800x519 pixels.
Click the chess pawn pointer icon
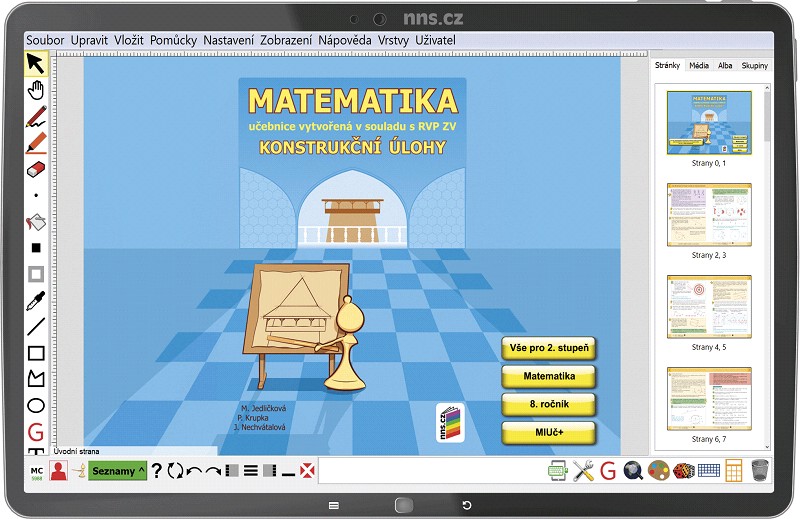point(79,471)
